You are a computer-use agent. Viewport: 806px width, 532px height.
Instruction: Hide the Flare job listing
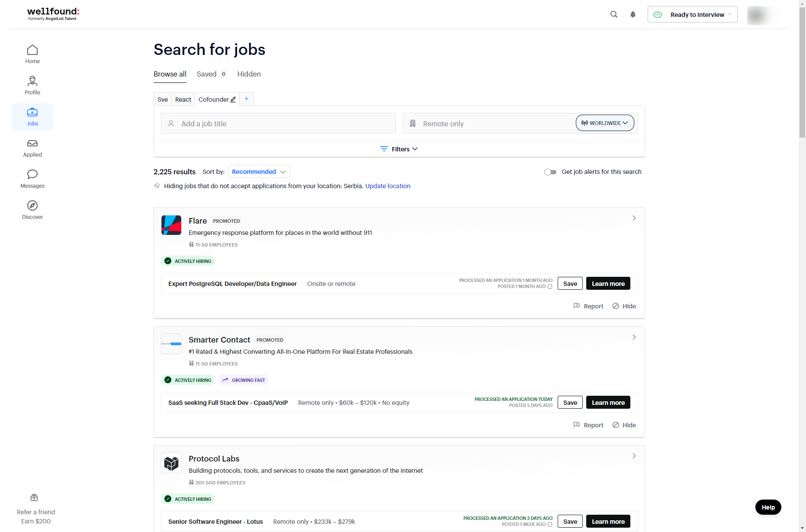coord(624,306)
